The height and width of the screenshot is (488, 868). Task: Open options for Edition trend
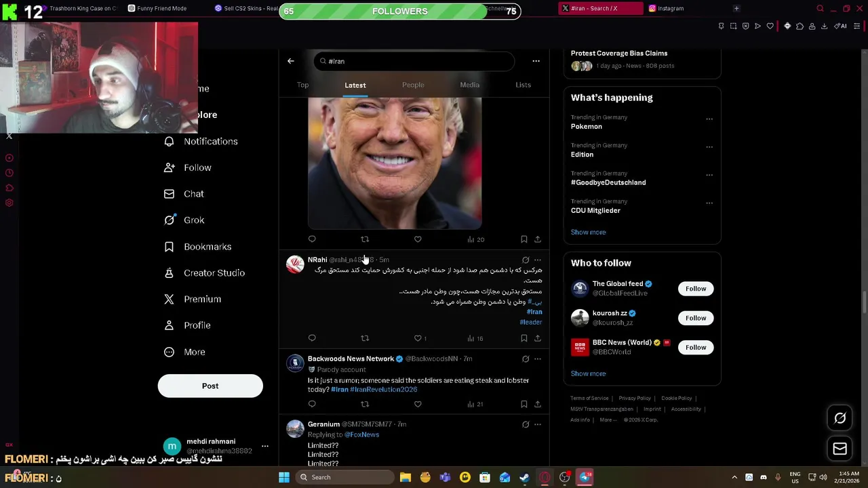(x=709, y=147)
